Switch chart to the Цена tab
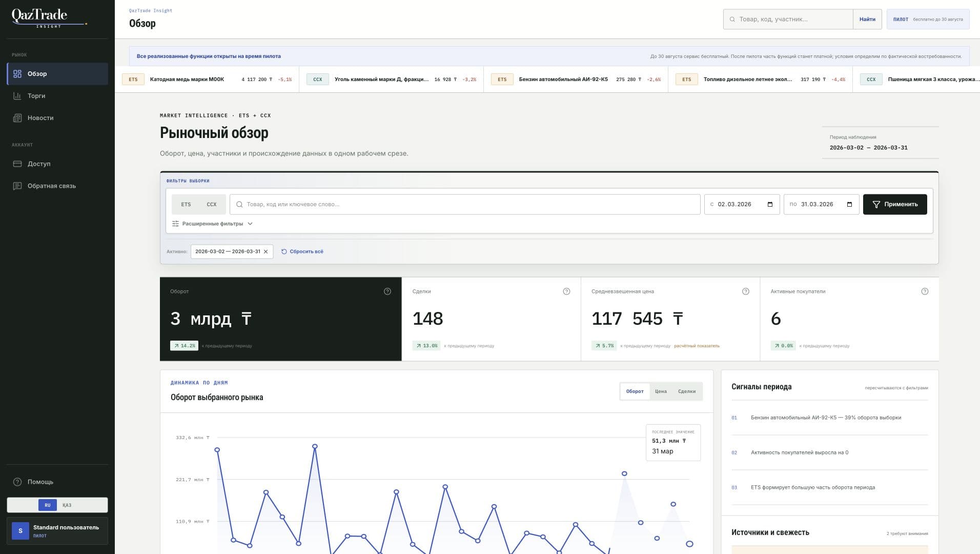Viewport: 980px width, 554px height. tap(661, 392)
